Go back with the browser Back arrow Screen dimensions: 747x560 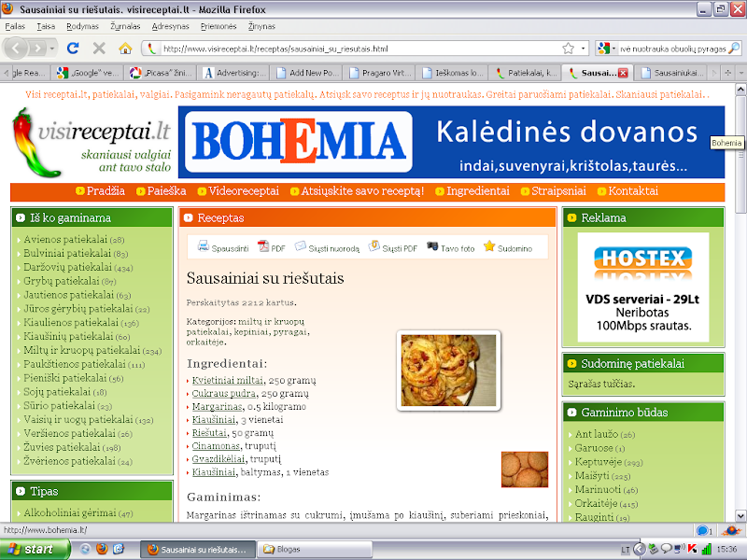point(16,49)
